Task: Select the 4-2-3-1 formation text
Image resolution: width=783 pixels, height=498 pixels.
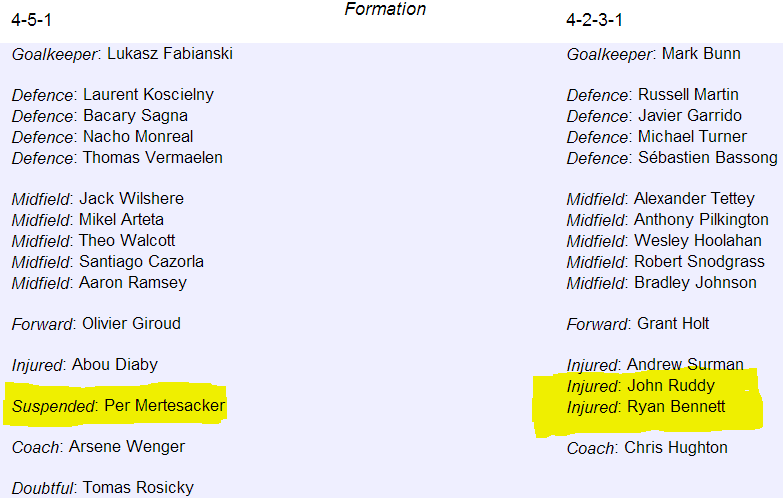Action: pyautogui.click(x=594, y=20)
